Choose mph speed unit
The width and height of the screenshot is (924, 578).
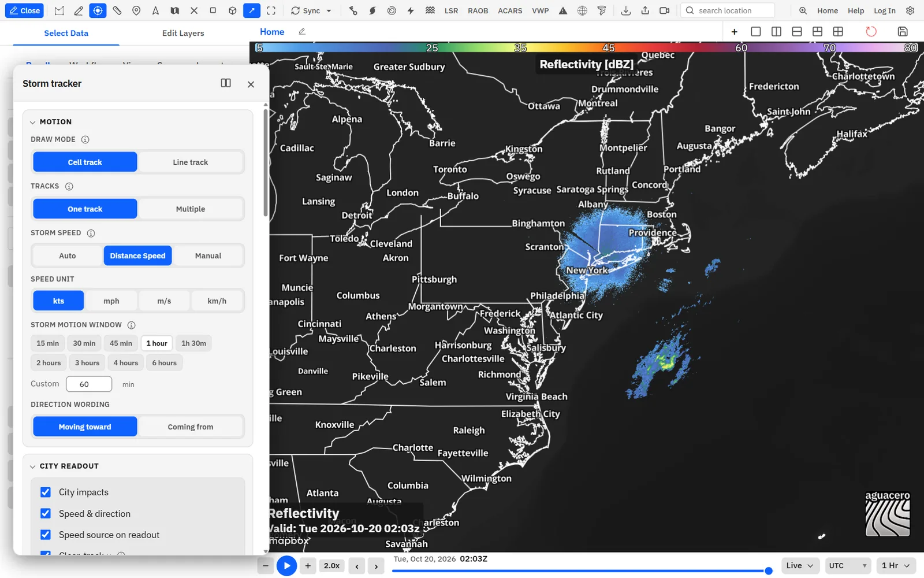(x=111, y=301)
